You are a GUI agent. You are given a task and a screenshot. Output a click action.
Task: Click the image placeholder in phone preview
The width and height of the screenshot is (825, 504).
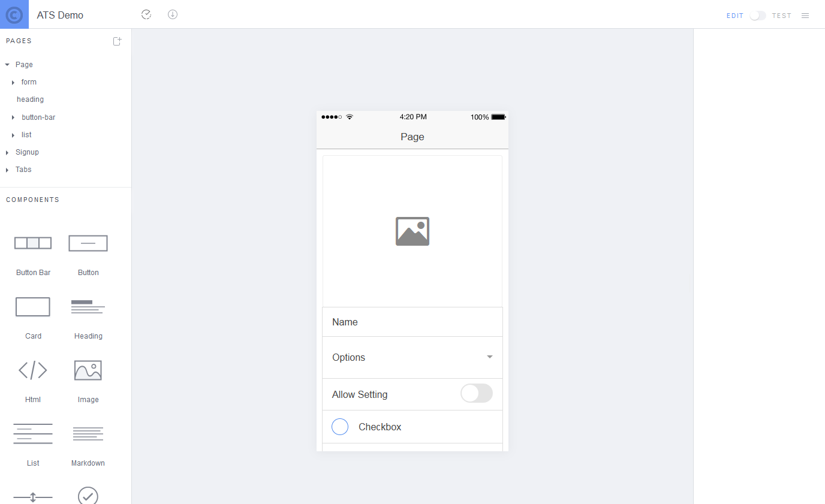click(412, 231)
